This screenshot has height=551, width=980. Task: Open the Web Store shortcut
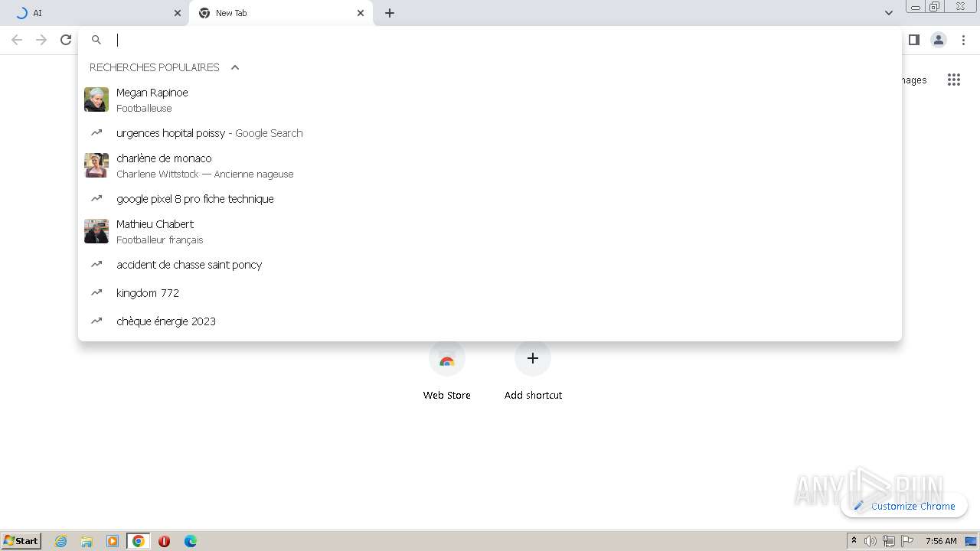(447, 372)
